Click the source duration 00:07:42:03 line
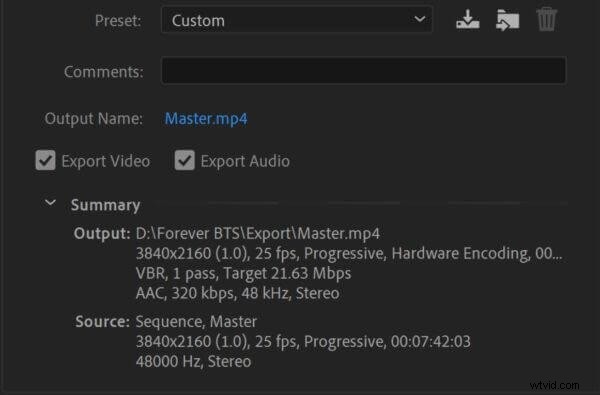This screenshot has width=600, height=395. tap(303, 341)
